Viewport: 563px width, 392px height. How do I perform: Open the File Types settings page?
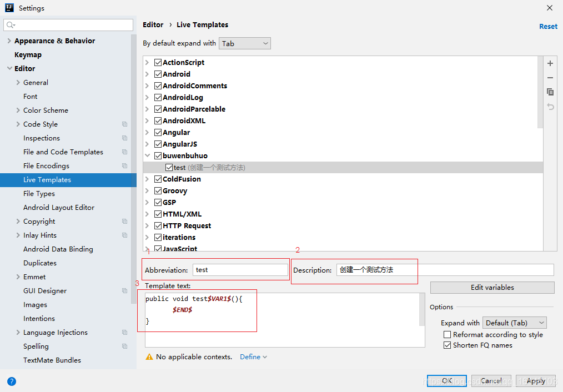click(39, 193)
